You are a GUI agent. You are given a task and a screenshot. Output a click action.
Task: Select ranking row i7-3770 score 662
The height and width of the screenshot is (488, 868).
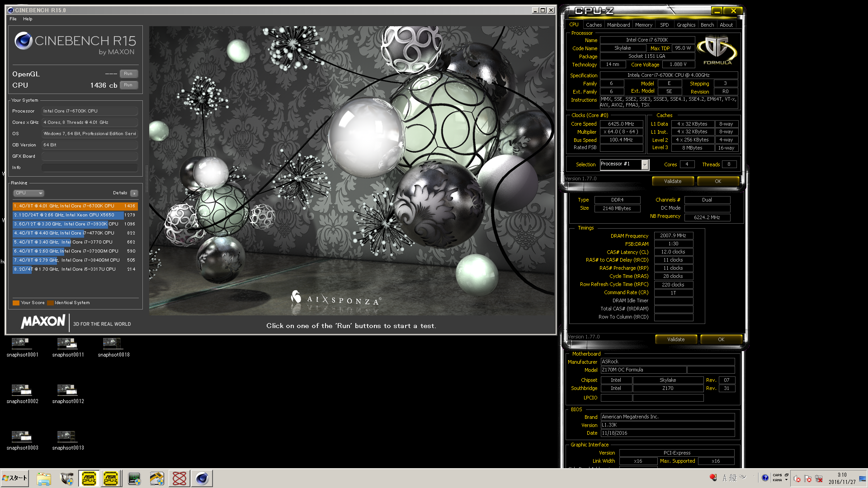coord(75,242)
